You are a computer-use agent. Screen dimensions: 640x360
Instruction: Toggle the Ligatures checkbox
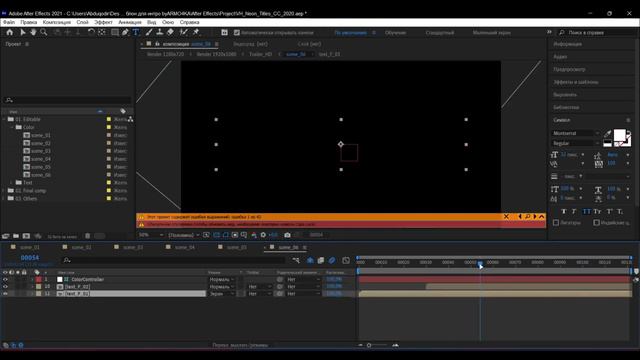click(x=556, y=223)
